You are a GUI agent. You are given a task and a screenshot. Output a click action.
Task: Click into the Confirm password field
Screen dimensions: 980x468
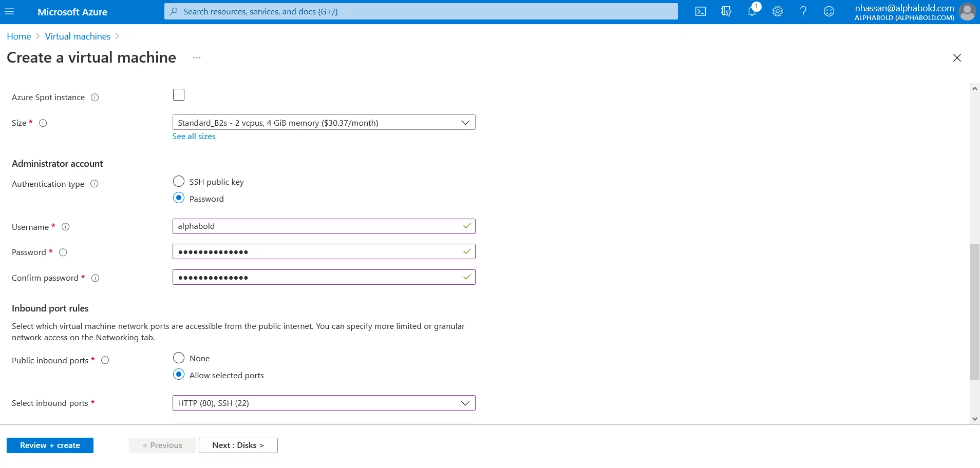[324, 277]
